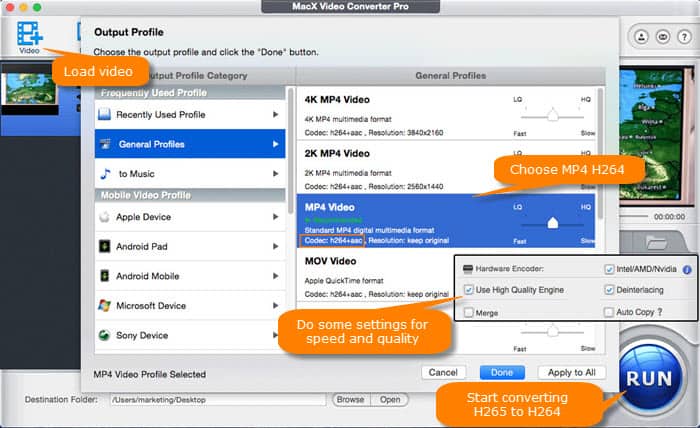Viewport: 700px width, 428px height.
Task: Select Android Mobile category
Action: point(190,276)
